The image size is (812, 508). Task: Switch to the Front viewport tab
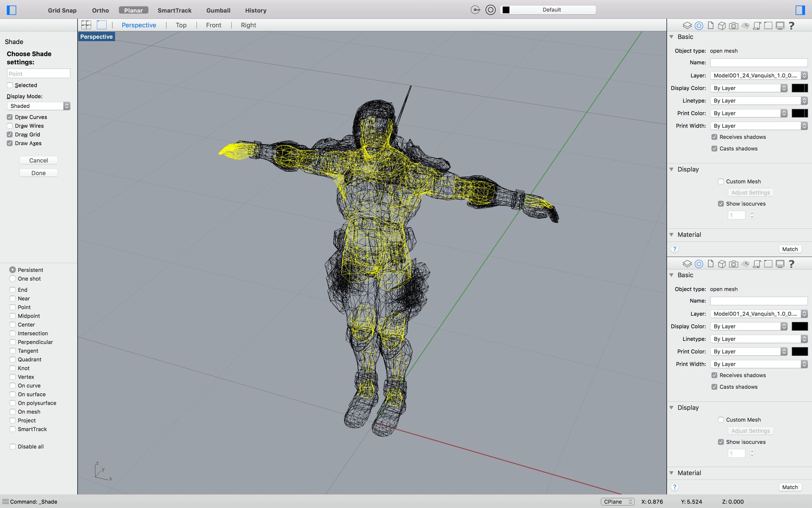(x=213, y=25)
